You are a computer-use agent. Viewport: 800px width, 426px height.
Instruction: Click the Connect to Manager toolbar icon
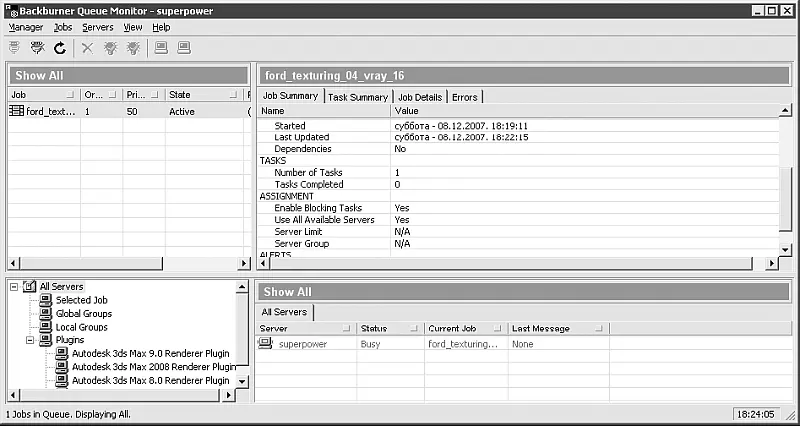tap(14, 48)
